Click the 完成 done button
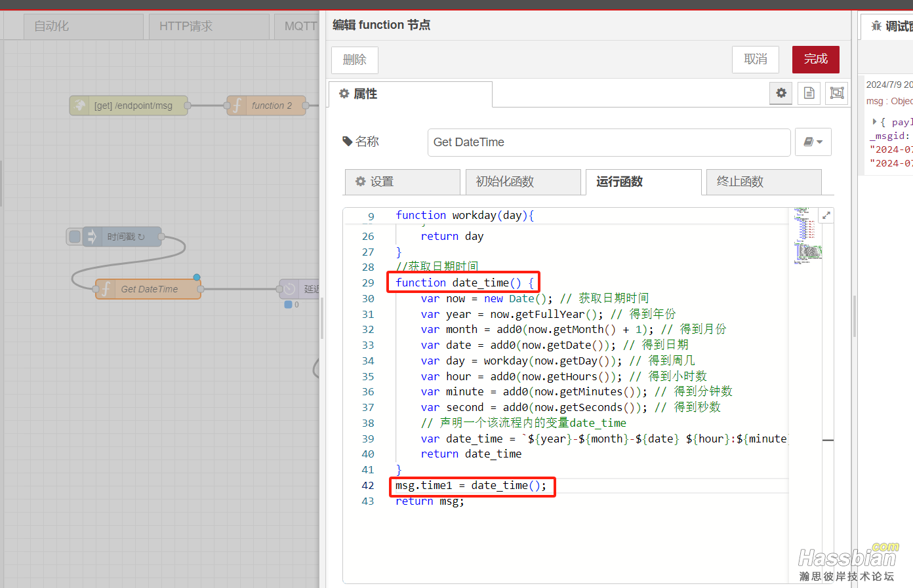The height and width of the screenshot is (588, 913). tap(816, 59)
